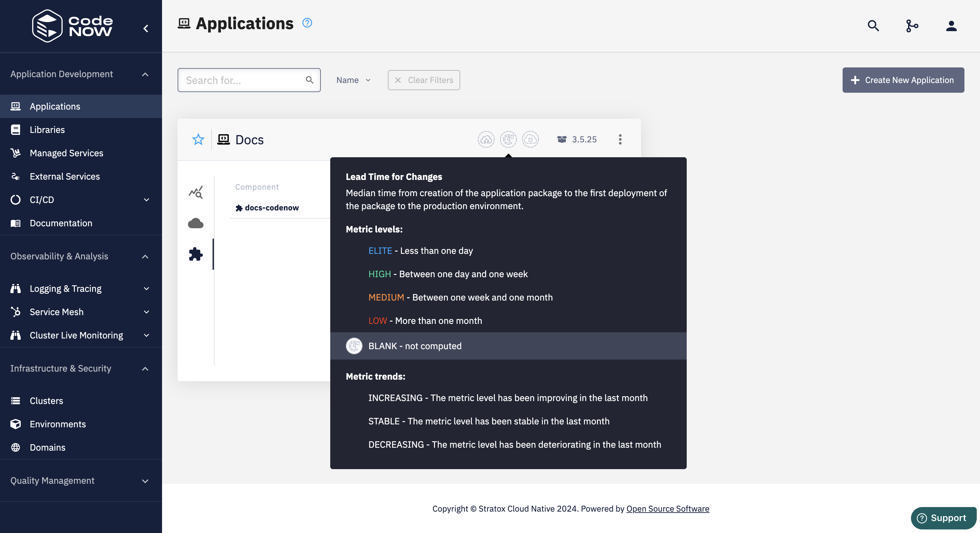
Task: Select the puzzle piece components tab
Action: pos(195,254)
